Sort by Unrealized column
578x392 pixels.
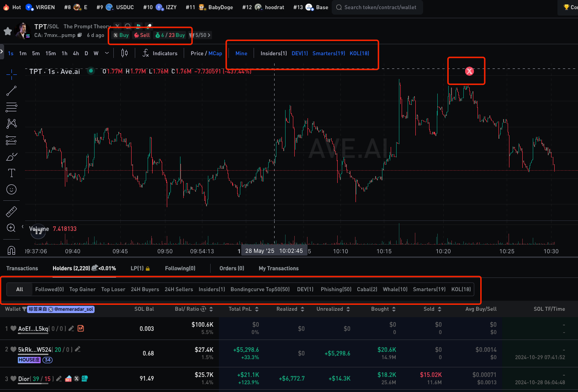coord(348,309)
